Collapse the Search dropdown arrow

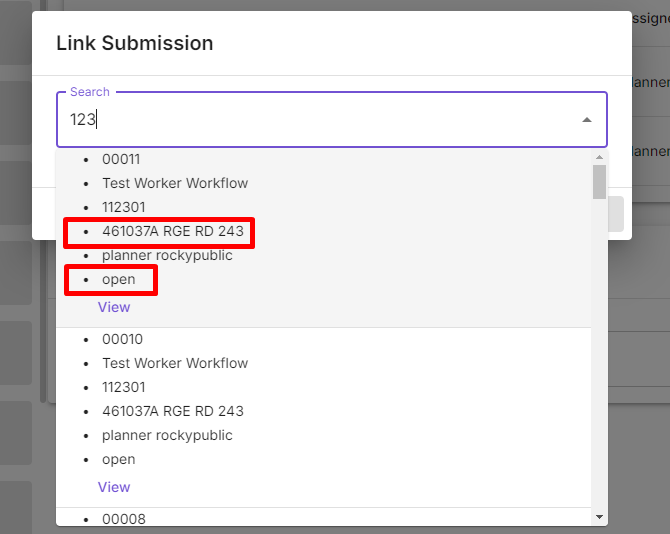[587, 120]
